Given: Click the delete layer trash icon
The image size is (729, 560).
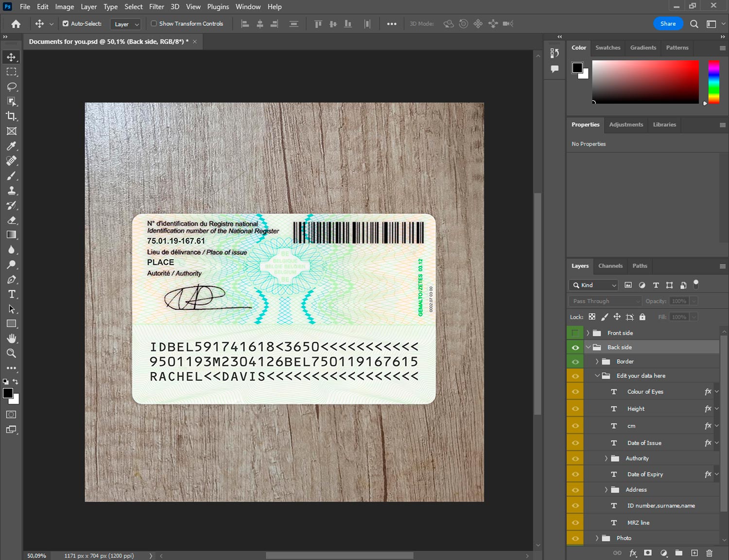Looking at the screenshot, I should coord(709,553).
